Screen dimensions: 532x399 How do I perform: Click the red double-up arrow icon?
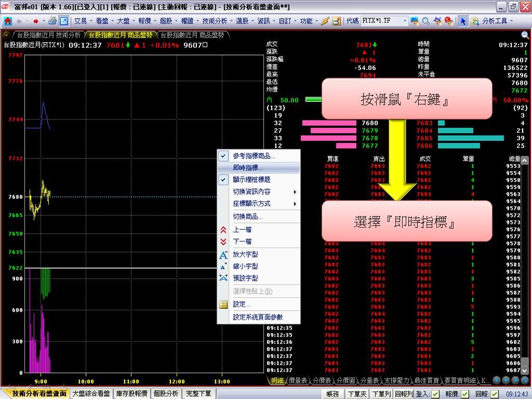pyautogui.click(x=223, y=230)
